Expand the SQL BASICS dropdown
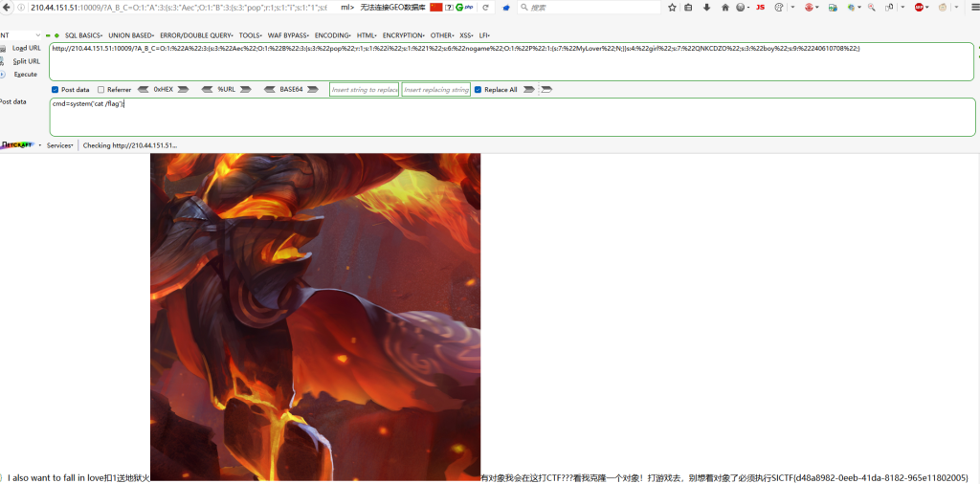The image size is (980, 484). pos(84,35)
